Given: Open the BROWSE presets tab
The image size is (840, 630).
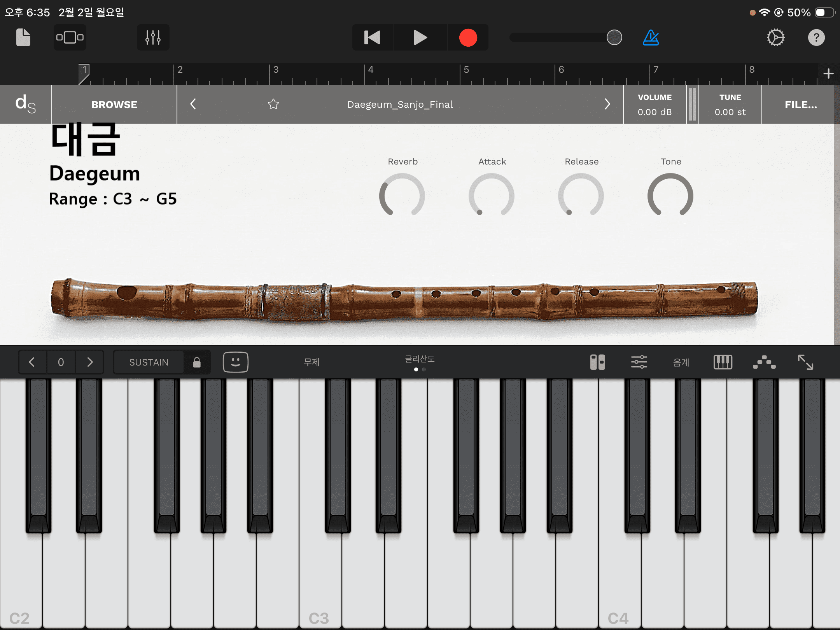Looking at the screenshot, I should click(114, 104).
